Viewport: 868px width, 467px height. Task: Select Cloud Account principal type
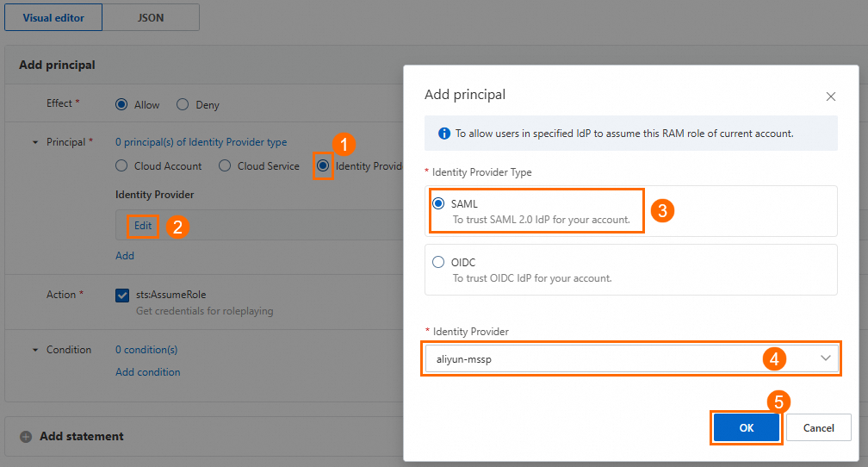tap(121, 166)
